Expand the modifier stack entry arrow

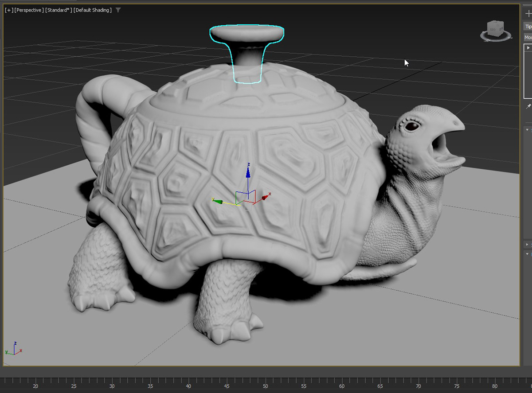point(528,47)
